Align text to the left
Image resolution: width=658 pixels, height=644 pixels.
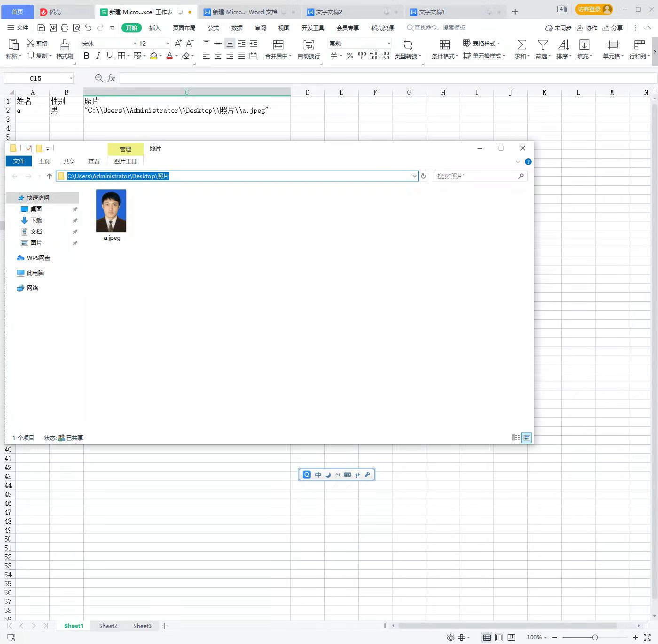point(206,56)
